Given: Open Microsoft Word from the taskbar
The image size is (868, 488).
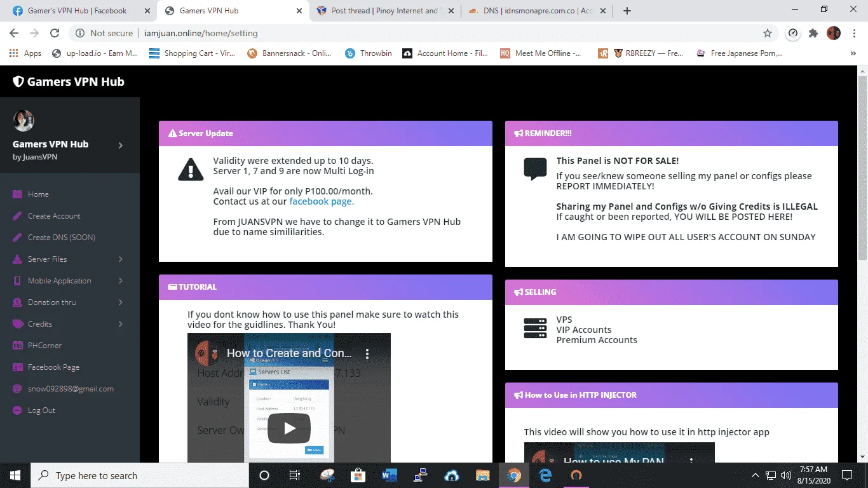Looking at the screenshot, I should [x=390, y=475].
